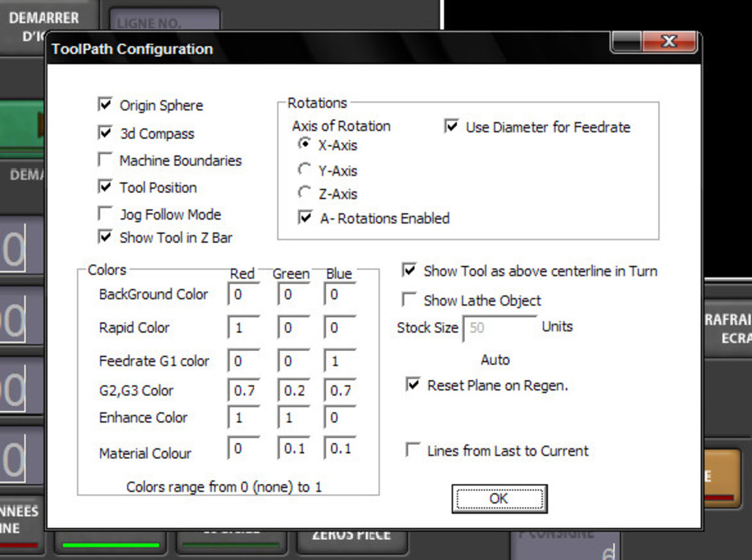Select the Y-Axis rotation radio button

pyautogui.click(x=305, y=170)
